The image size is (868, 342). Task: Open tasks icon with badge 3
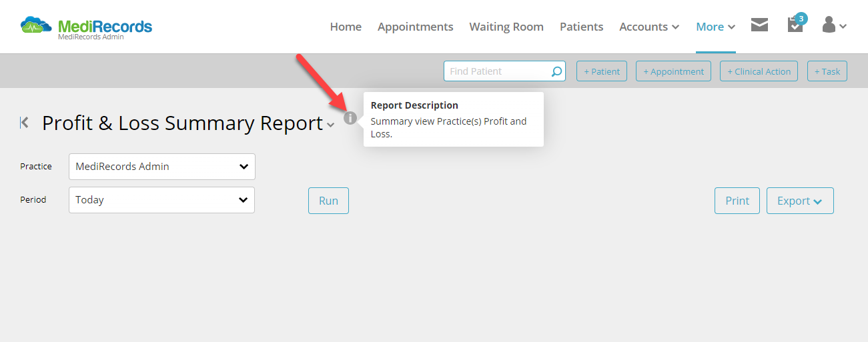pyautogui.click(x=795, y=23)
